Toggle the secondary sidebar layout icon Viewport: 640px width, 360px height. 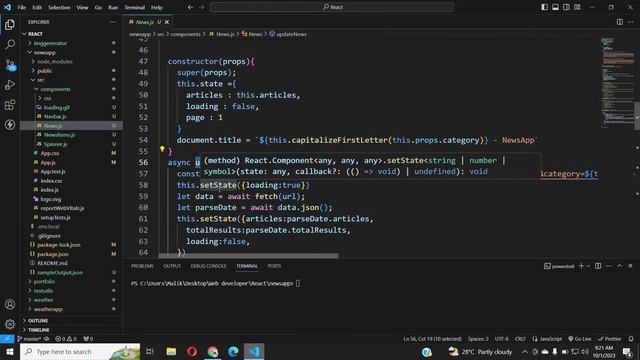567,7
